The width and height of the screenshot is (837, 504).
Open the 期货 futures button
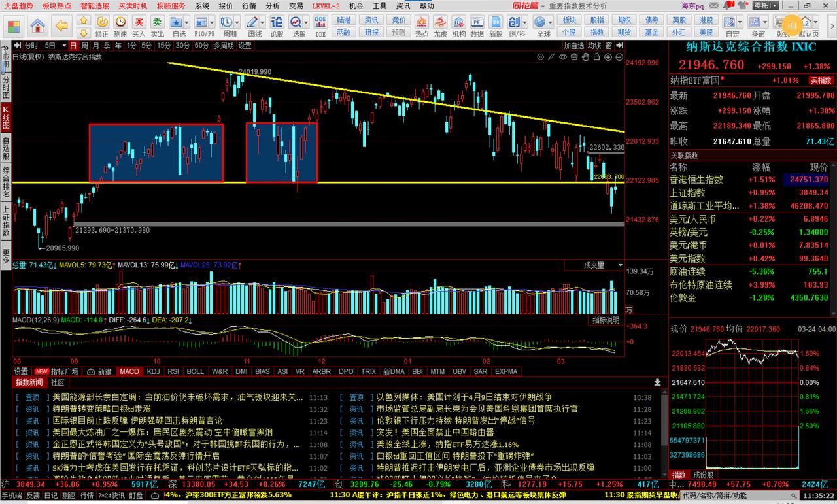(x=624, y=32)
